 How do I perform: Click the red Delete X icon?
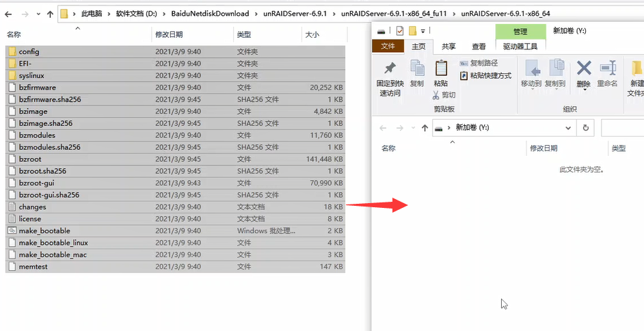pyautogui.click(x=584, y=68)
